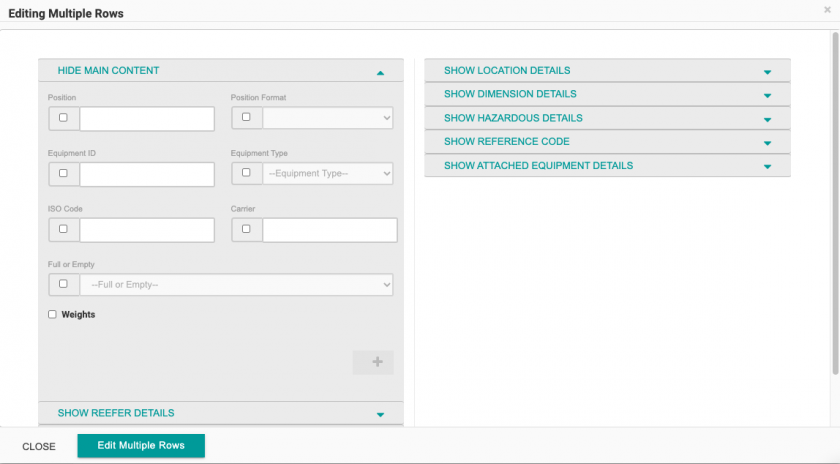Collapse main content using up arrow

[x=380, y=72]
